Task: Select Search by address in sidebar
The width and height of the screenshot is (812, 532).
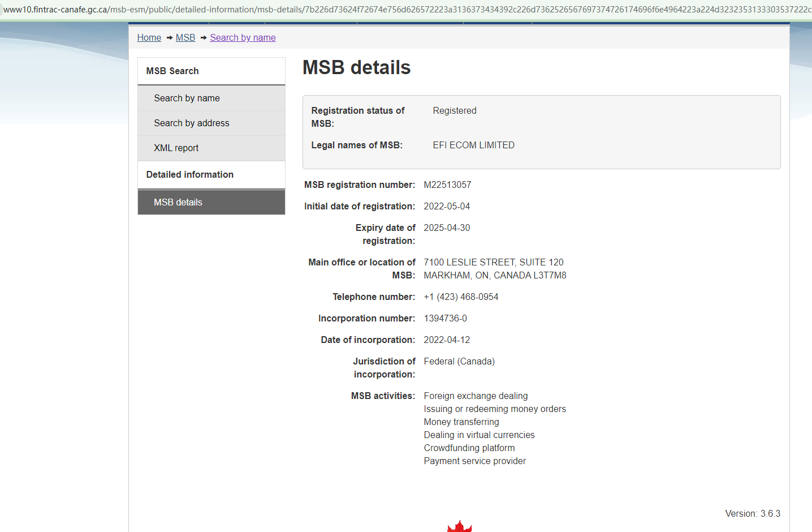Action: tap(211, 123)
